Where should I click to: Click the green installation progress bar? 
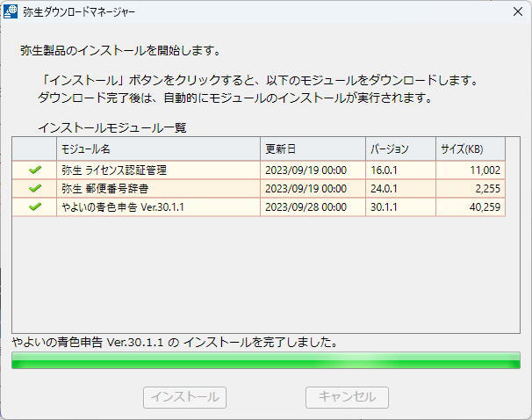pos(266,360)
